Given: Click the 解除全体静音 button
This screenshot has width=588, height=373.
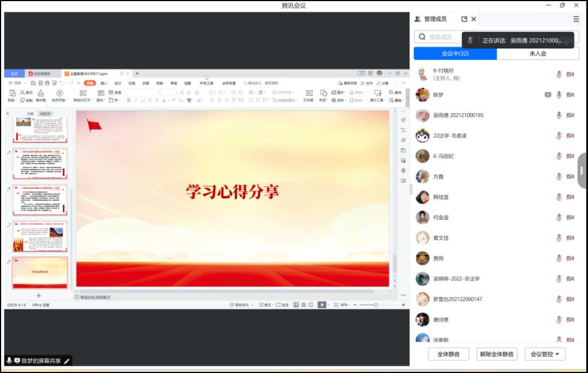Looking at the screenshot, I should pos(497,354).
